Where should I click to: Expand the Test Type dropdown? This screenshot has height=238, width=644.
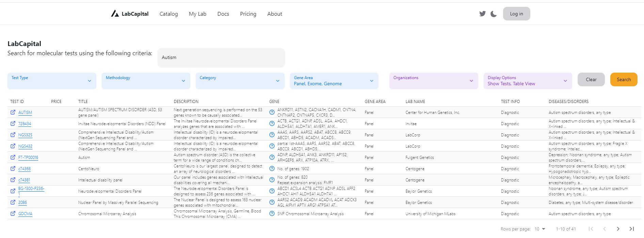[52, 81]
